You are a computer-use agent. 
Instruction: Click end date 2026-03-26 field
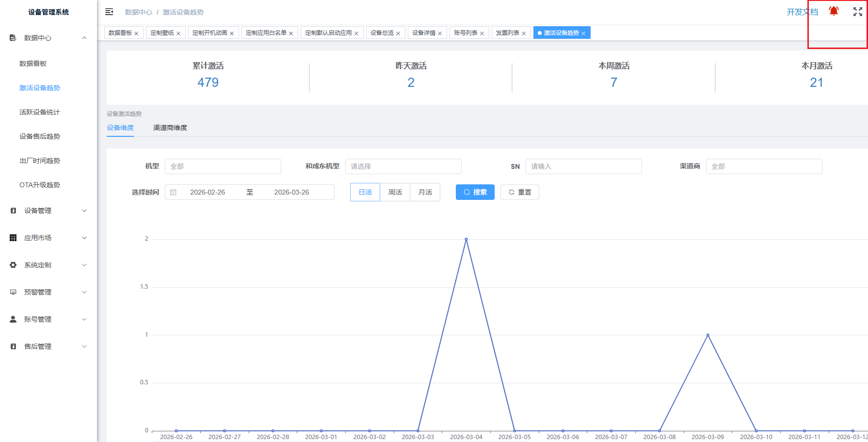(291, 192)
